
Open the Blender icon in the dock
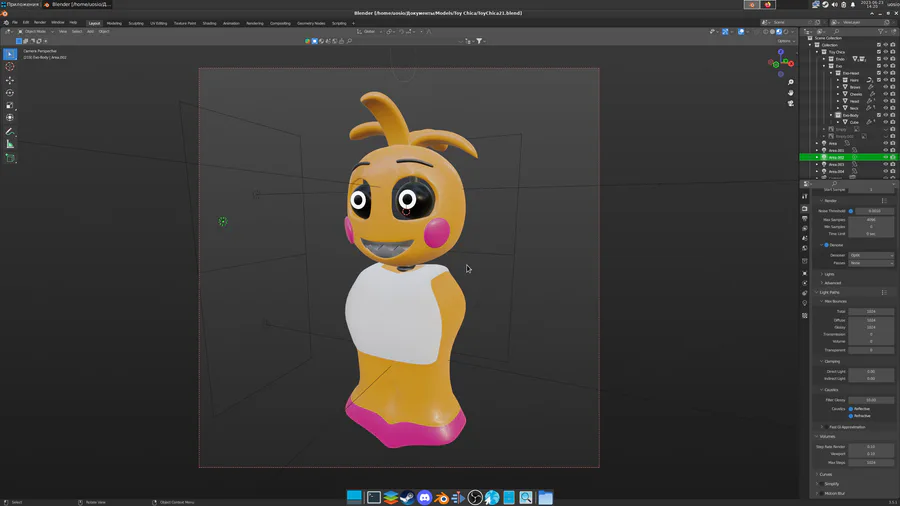441,497
